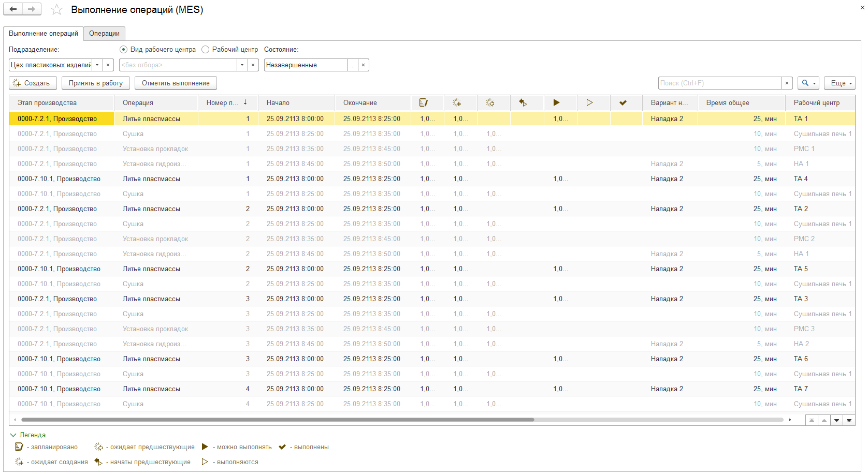The image size is (868, 474).
Task: Click the 'запланировано' column header icon
Action: (x=423, y=102)
